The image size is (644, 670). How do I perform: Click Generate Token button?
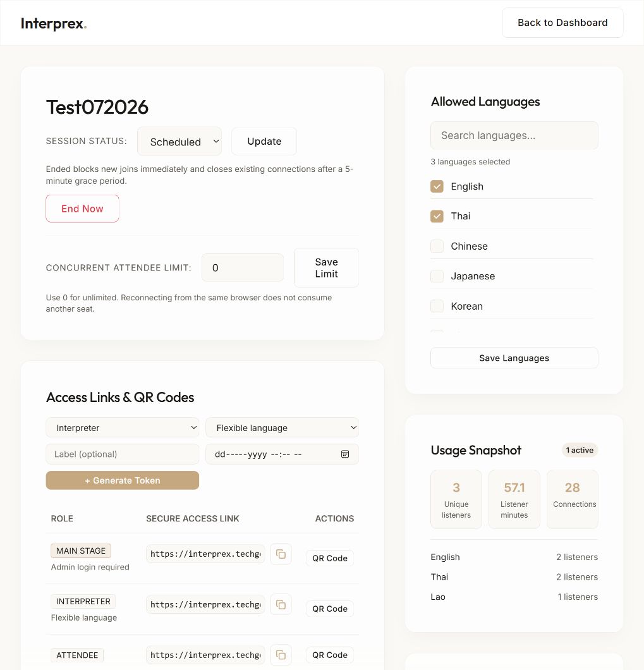pos(122,480)
